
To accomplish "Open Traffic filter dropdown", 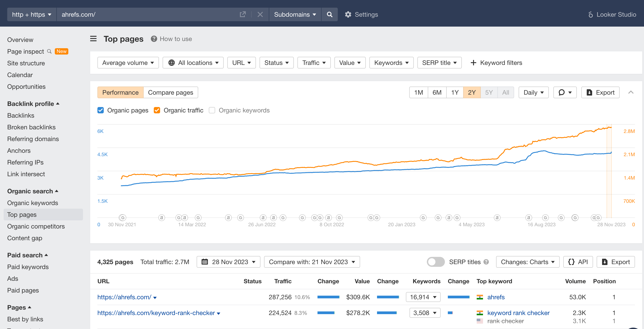I will click(x=314, y=63).
